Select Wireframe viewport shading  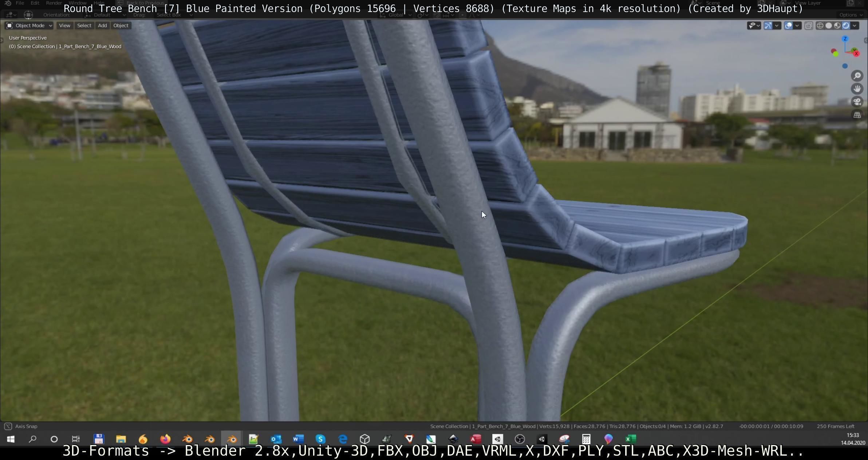[820, 25]
